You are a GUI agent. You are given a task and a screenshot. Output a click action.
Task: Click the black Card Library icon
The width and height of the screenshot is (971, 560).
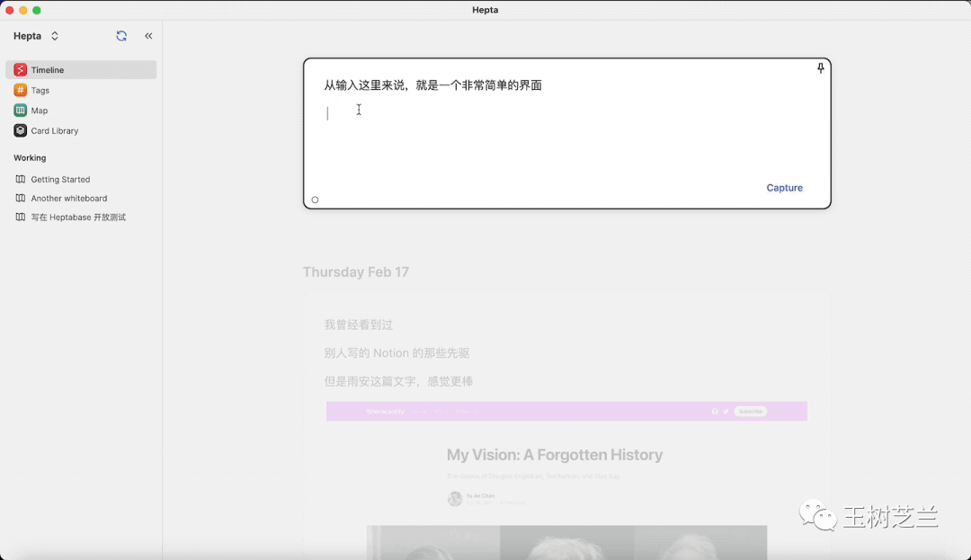21,130
